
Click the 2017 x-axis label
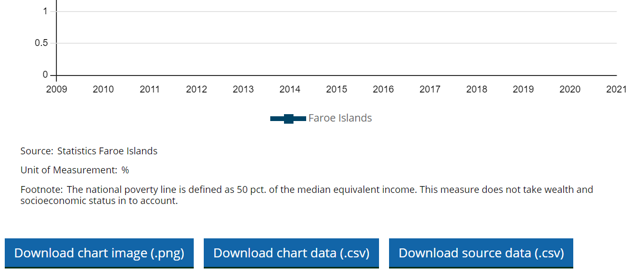tap(430, 89)
